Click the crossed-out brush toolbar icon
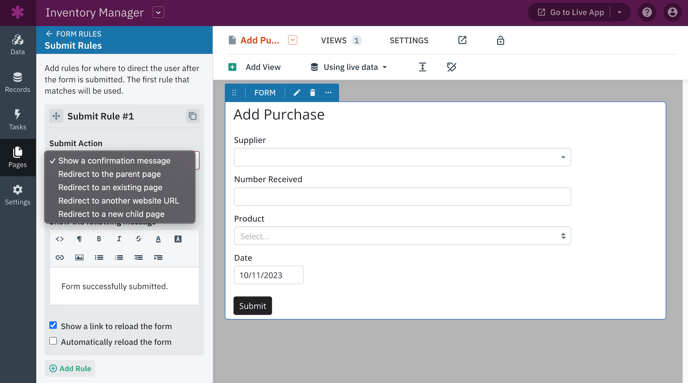The width and height of the screenshot is (688, 383). coord(452,67)
